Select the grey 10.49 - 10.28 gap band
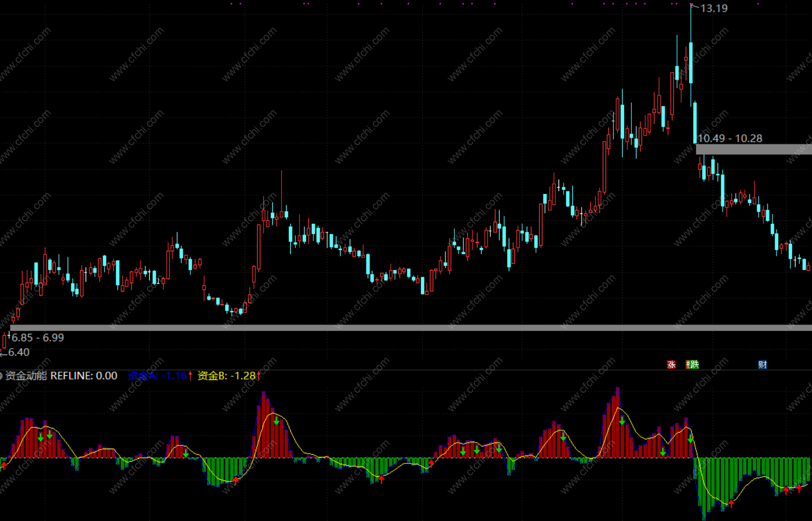Screen dimensions: 812x521 point(753,149)
